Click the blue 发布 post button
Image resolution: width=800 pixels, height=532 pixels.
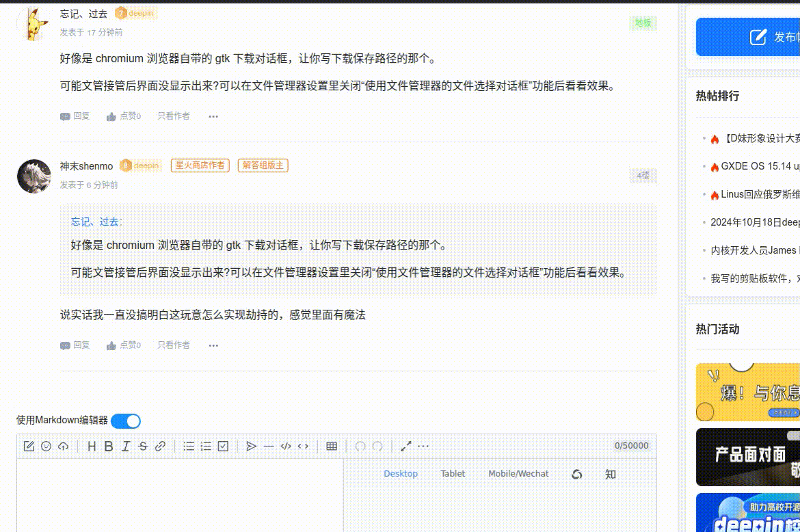point(748,37)
